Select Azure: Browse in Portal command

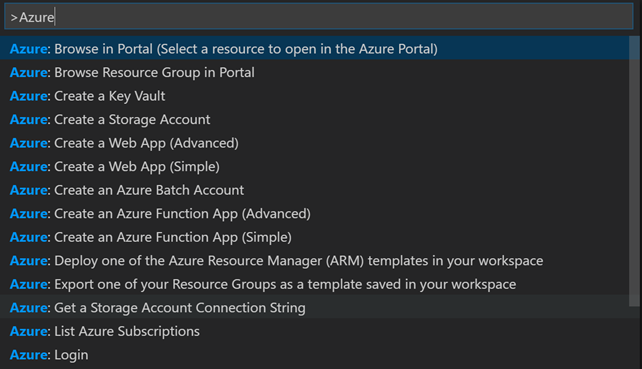point(314,48)
